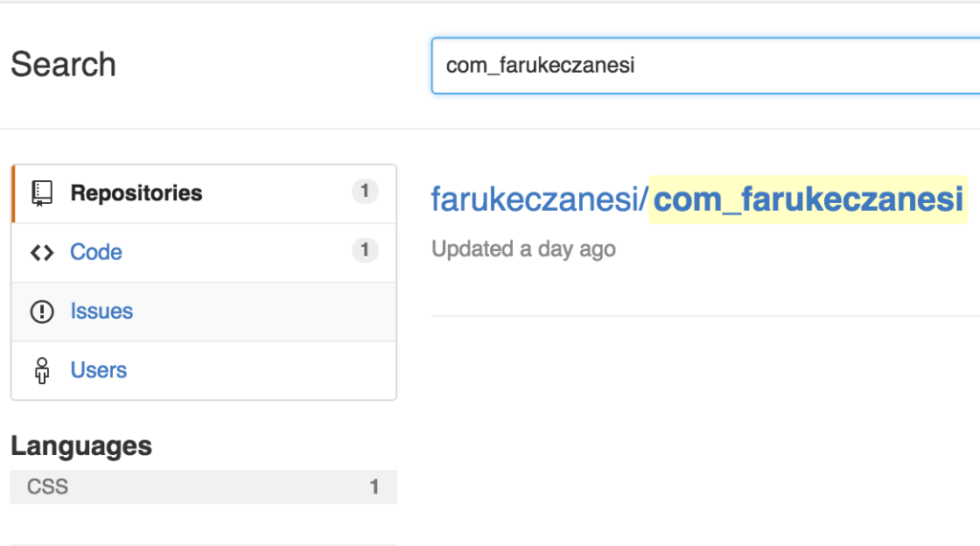980x546 pixels.
Task: Click the CSS language count
Action: tap(374, 487)
